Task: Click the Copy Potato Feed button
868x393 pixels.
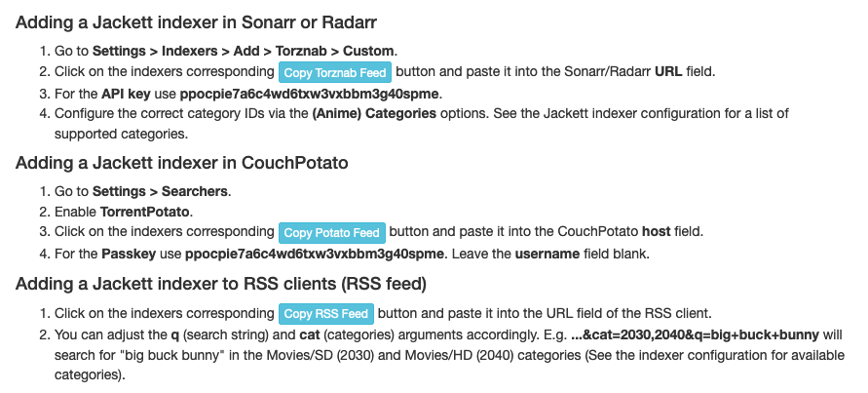Action: (x=331, y=233)
